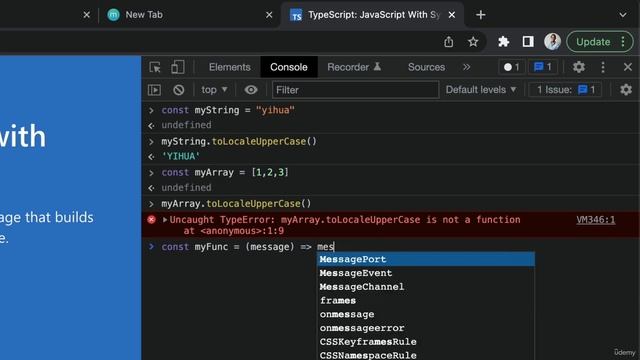
Task: Choose onmessageerror autocomplete suggestion
Action: pos(426,328)
